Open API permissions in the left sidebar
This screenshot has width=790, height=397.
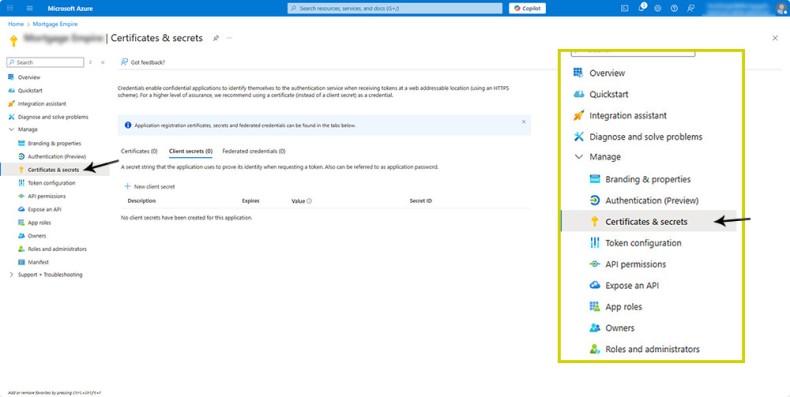click(x=46, y=196)
